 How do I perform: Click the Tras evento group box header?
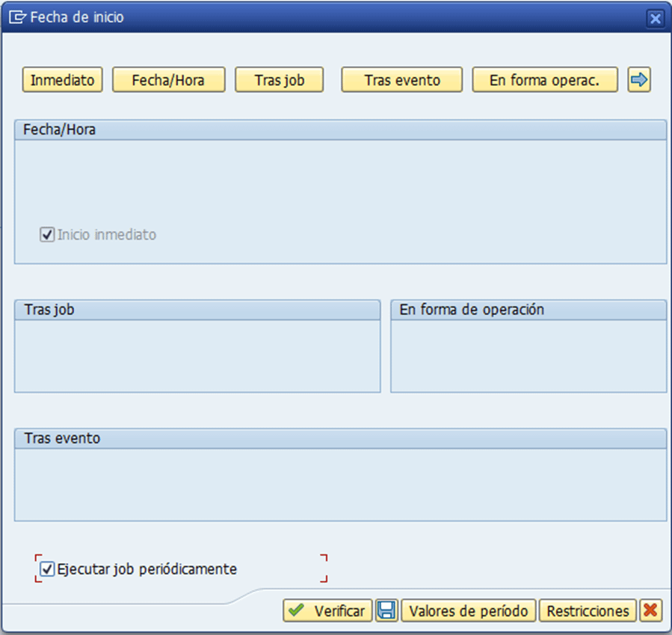point(62,438)
